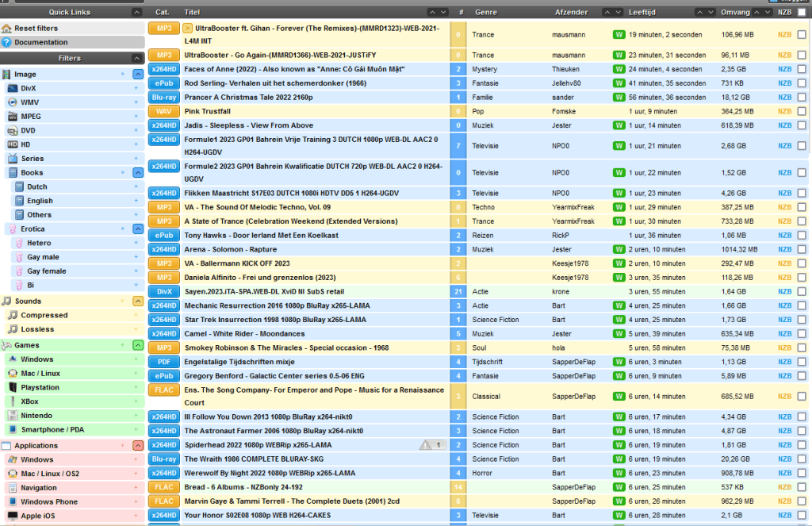Click the Reset filters home icon

pyautogui.click(x=7, y=29)
